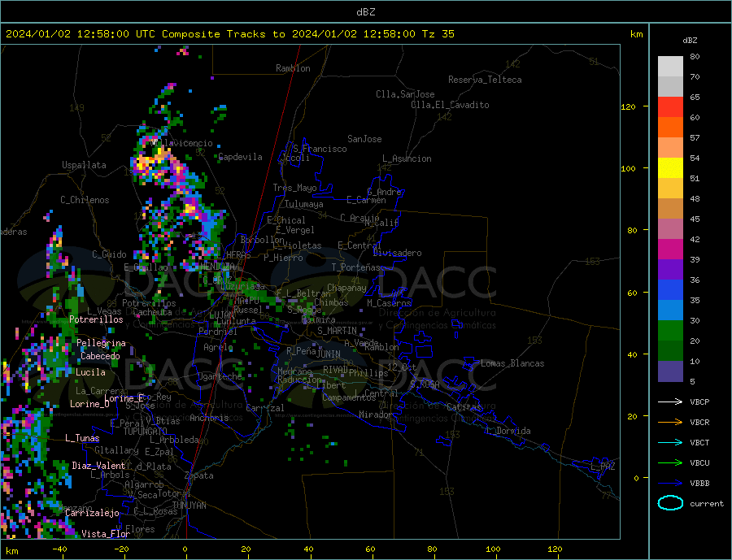The height and width of the screenshot is (560, 732).
Task: Click the 'Zapata' place label
Action: (199, 476)
